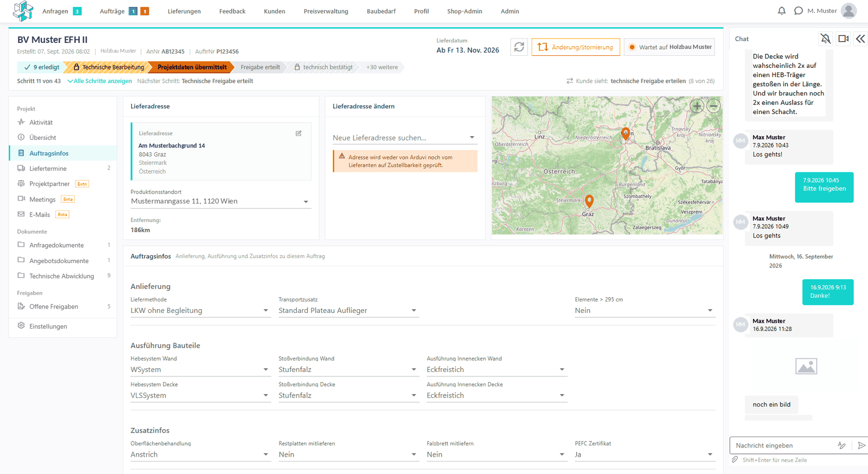
Task: Open Liefertermine in the sidebar
Action: tap(63, 169)
